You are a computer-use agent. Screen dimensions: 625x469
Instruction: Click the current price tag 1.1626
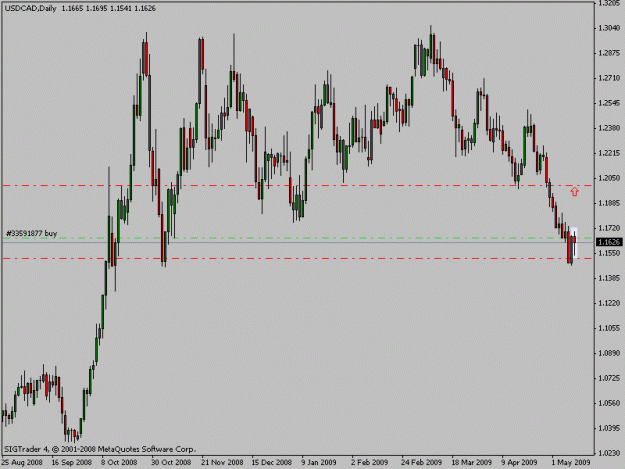(609, 242)
